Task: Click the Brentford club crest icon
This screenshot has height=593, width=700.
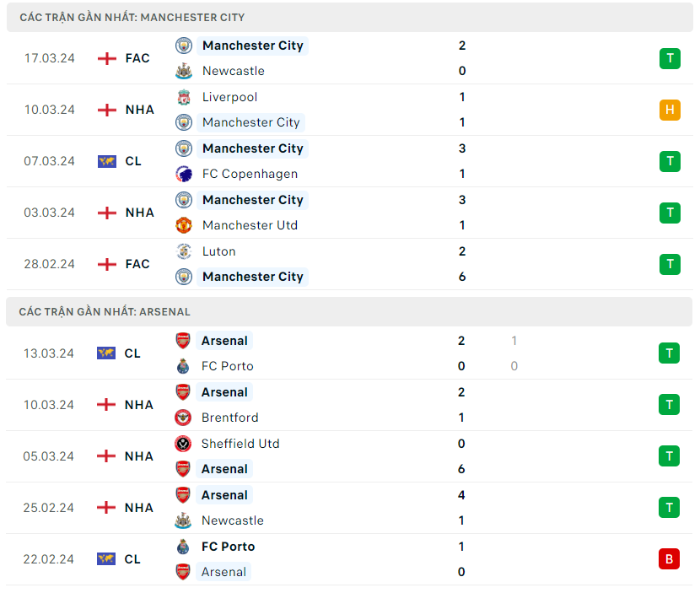Action: tap(183, 418)
